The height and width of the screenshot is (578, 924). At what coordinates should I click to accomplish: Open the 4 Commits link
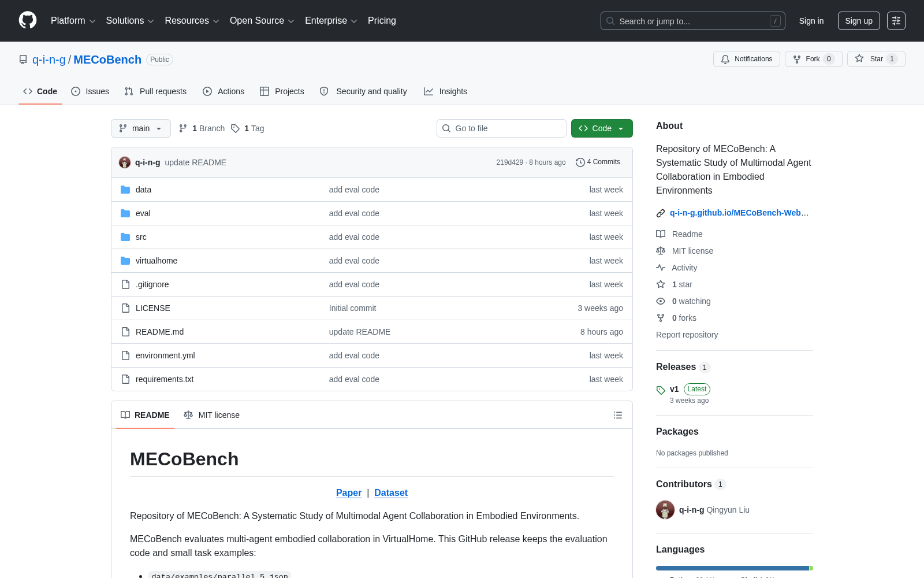coord(598,162)
